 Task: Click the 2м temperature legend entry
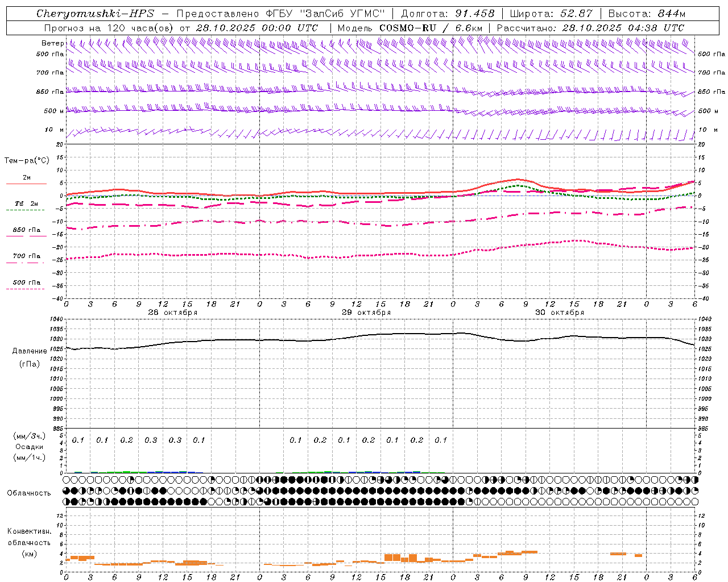[x=27, y=178]
